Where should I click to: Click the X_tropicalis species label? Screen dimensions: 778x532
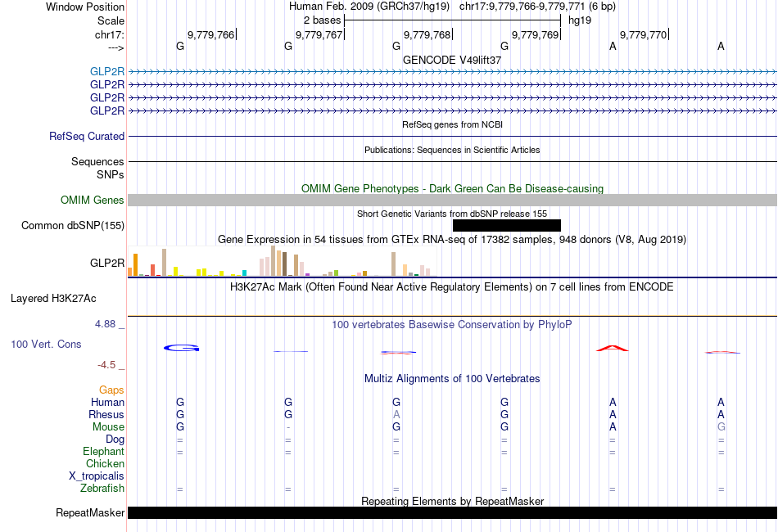97,476
